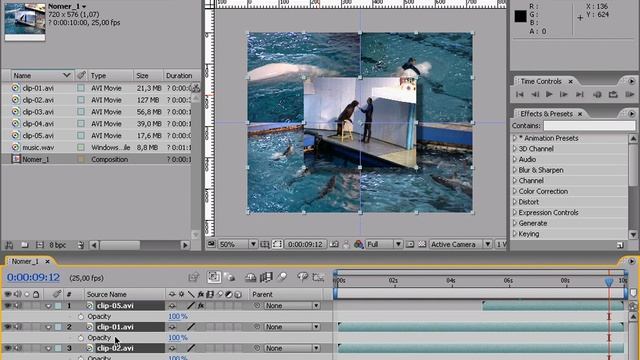
Task: Click the viewer current time 0:00:09:12
Action: (305, 244)
